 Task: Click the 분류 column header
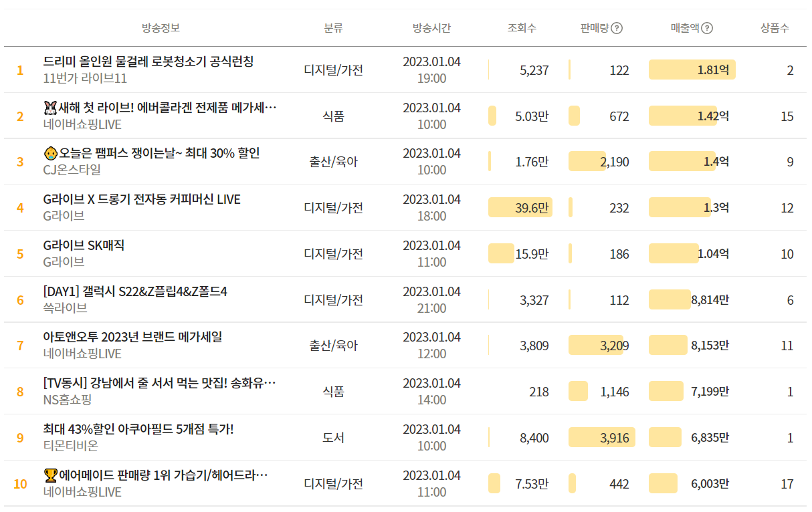point(333,28)
